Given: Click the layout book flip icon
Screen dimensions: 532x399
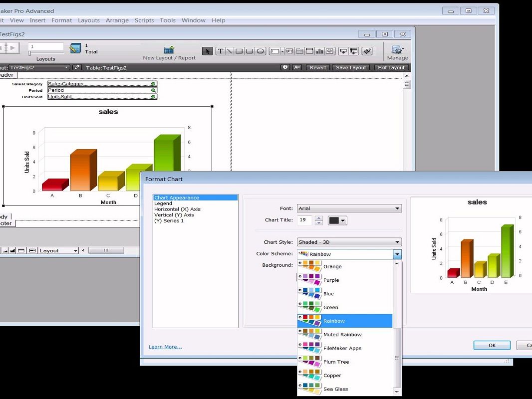Looking at the screenshot, I should click(x=6, y=48).
